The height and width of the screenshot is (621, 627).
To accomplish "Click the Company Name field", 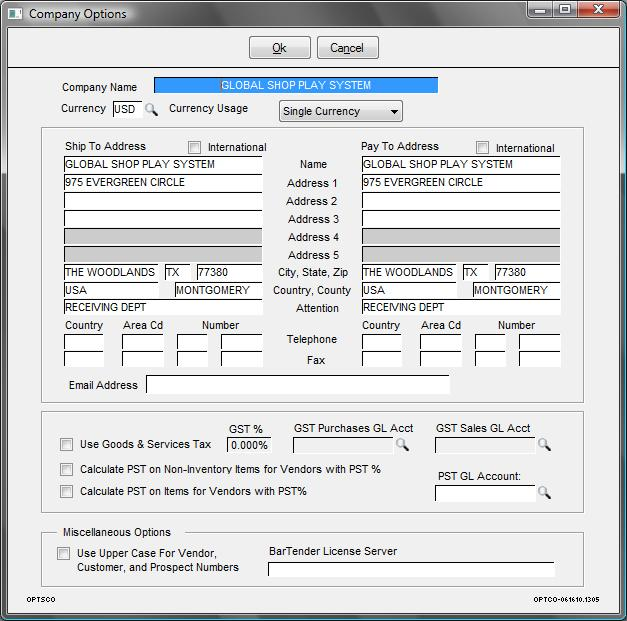I will point(296,85).
